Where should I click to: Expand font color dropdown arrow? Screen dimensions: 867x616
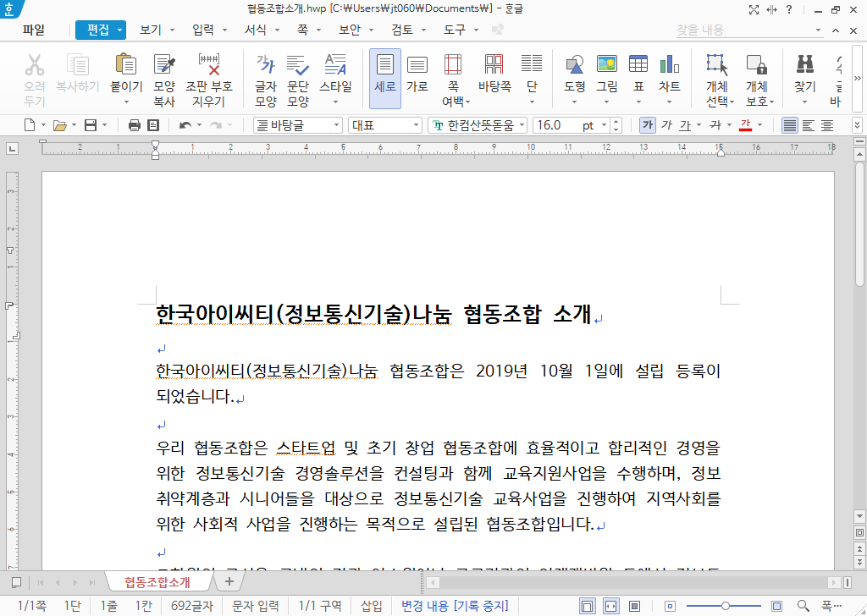point(759,125)
